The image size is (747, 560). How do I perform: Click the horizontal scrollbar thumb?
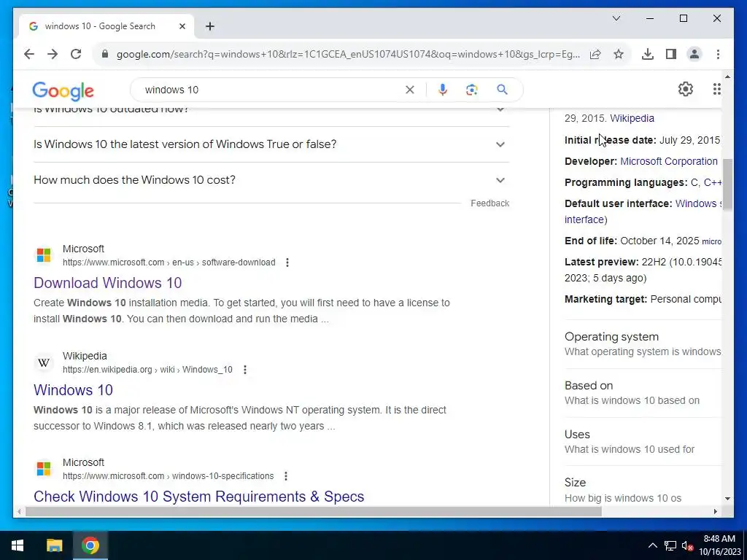coord(314,512)
